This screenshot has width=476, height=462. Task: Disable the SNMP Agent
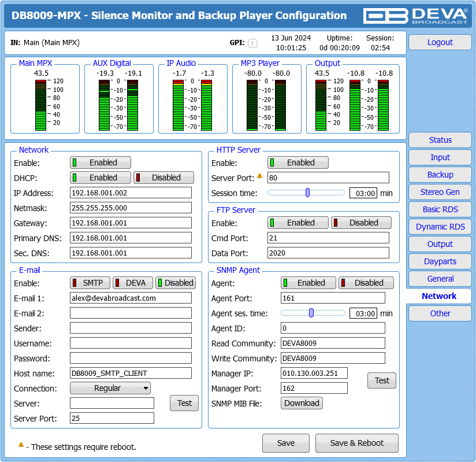[366, 283]
